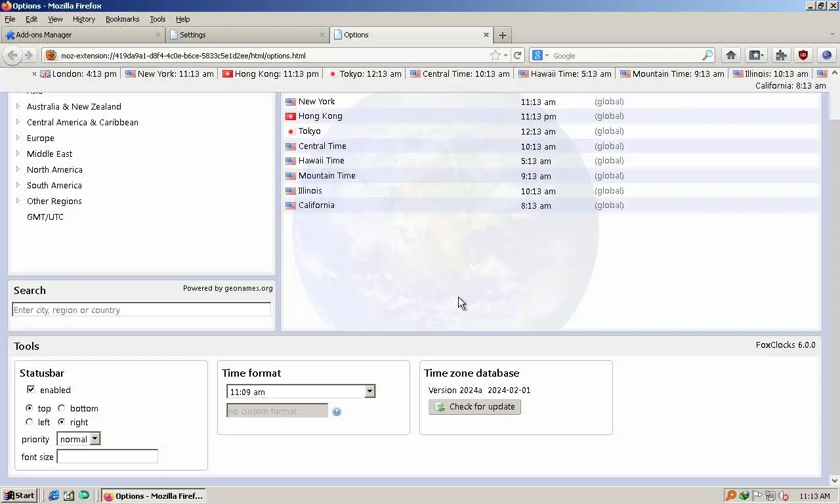Open the Tools menu
The height and width of the screenshot is (504, 840).
tap(157, 19)
